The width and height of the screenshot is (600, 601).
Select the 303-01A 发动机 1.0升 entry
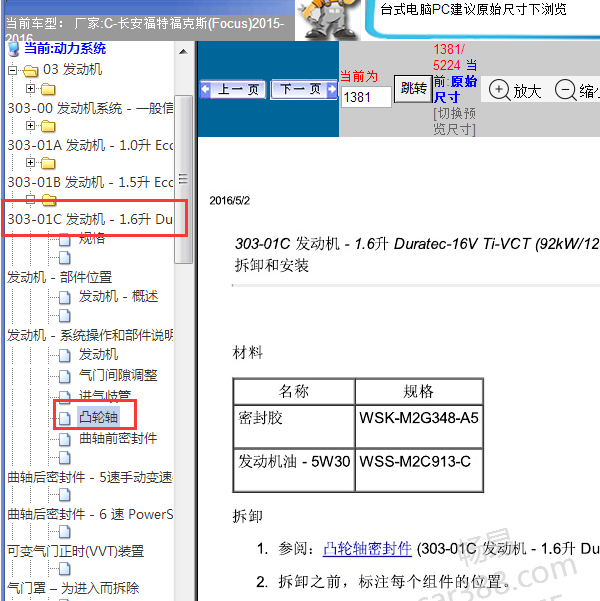pos(90,145)
